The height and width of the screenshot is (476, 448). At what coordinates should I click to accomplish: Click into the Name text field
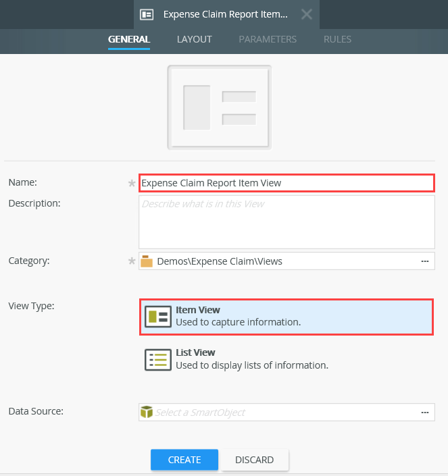[287, 183]
